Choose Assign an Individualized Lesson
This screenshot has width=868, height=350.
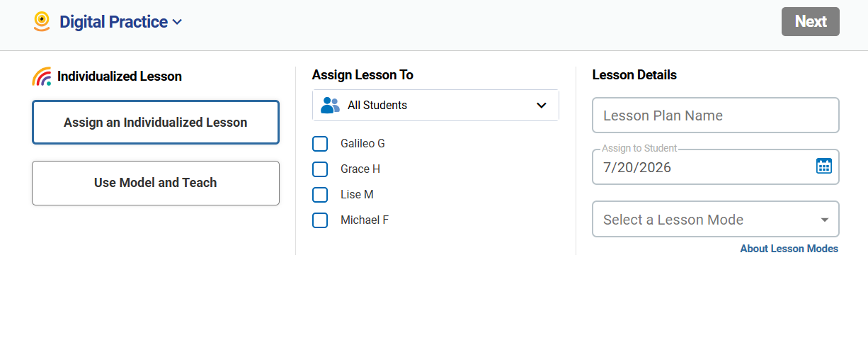(x=156, y=123)
